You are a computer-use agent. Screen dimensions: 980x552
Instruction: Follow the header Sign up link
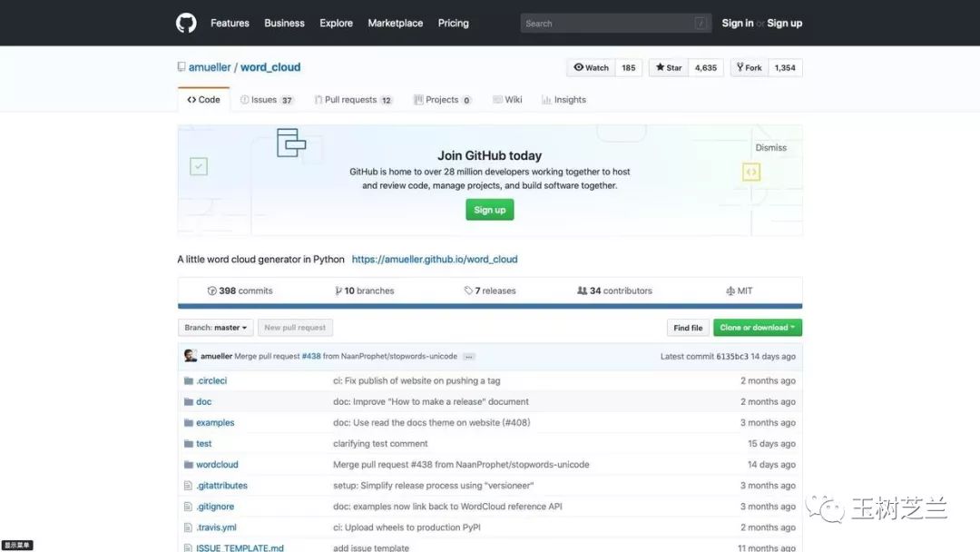click(x=784, y=23)
